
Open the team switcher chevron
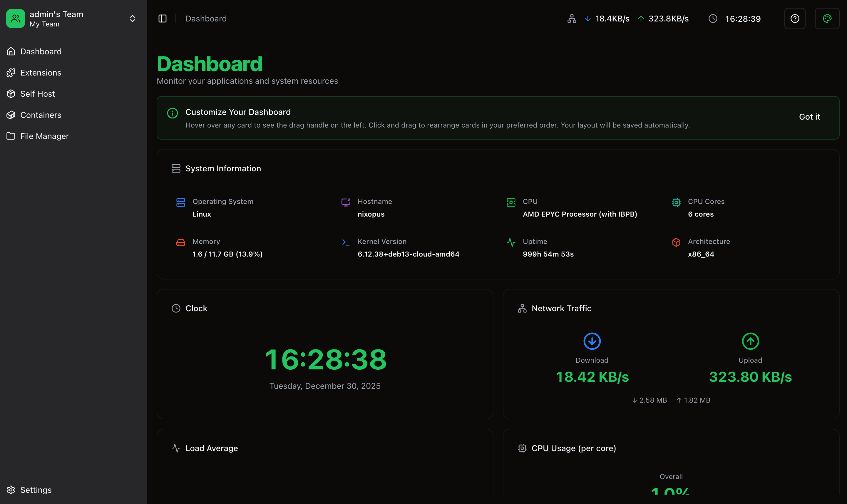click(133, 18)
